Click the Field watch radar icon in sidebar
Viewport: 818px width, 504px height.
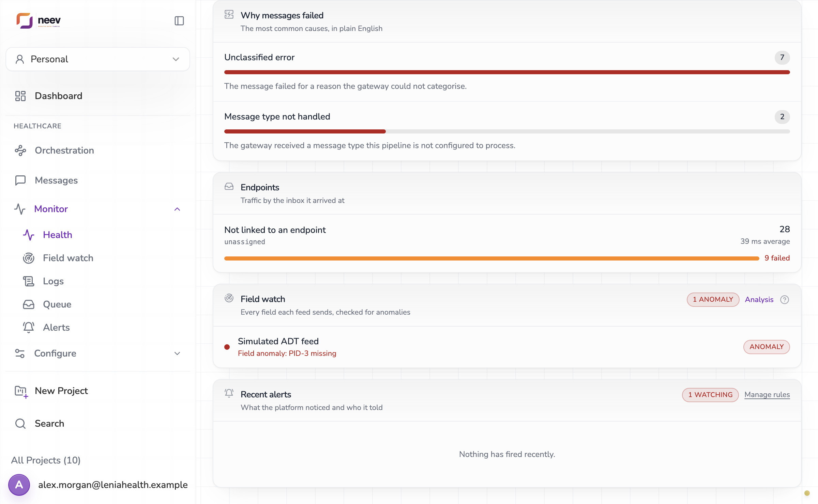click(x=29, y=258)
